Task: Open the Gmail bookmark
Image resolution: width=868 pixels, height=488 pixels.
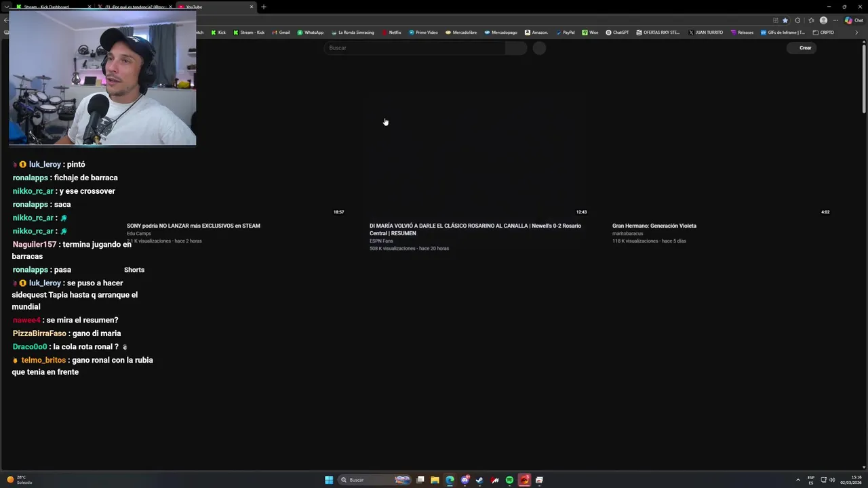Action: click(281, 33)
